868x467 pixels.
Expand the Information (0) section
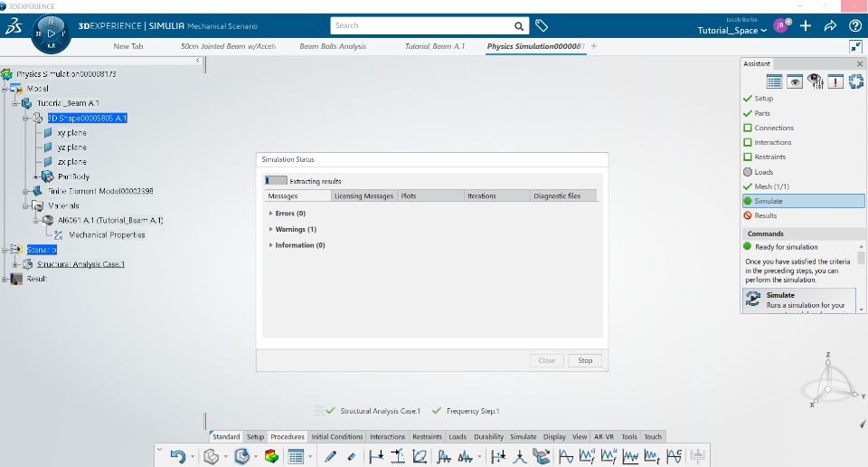[x=270, y=245]
